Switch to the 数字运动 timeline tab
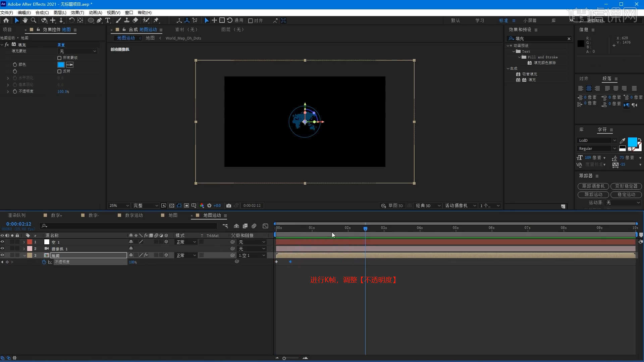This screenshot has height=362, width=644. pyautogui.click(x=133, y=215)
